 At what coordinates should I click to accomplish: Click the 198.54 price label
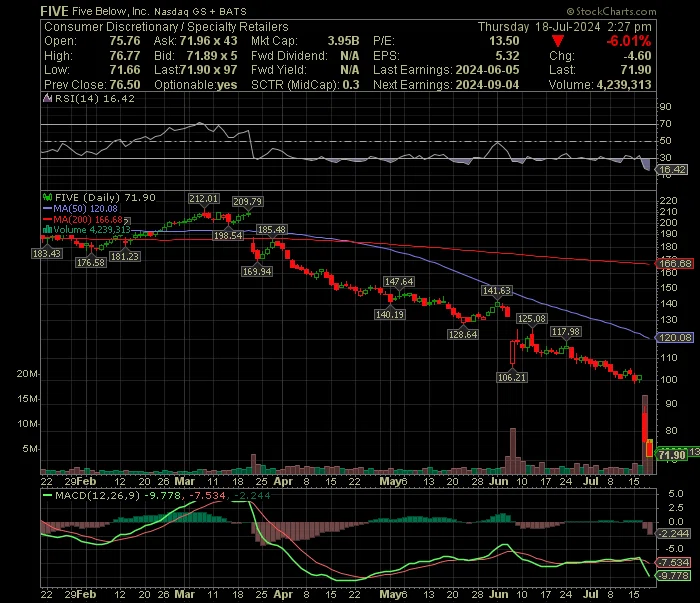click(228, 235)
